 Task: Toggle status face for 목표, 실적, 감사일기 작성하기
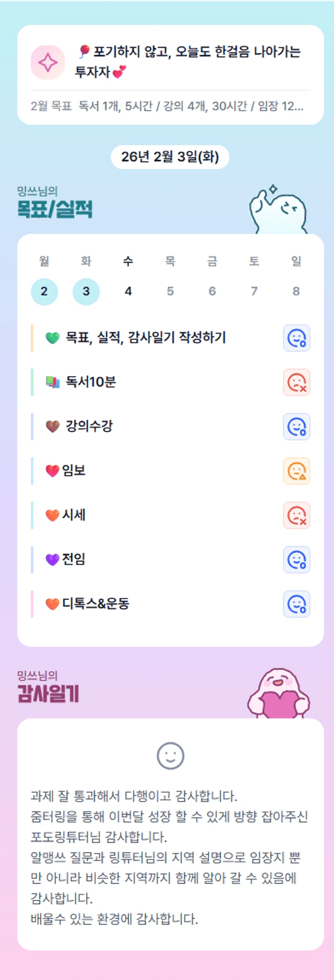point(296,338)
